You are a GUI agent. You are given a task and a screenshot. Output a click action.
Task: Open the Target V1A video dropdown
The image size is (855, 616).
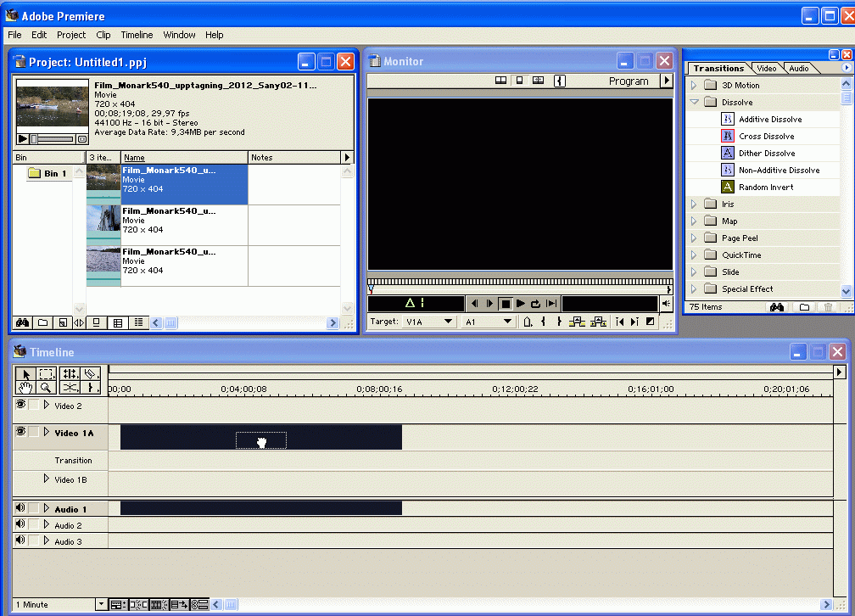click(428, 322)
